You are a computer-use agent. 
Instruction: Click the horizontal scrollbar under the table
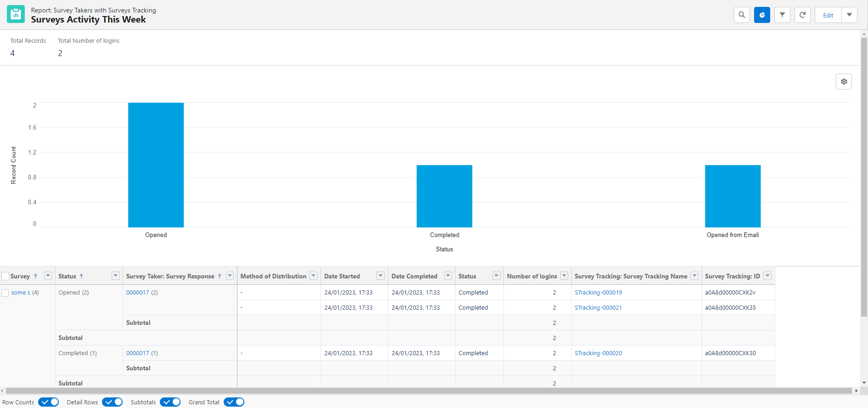(x=427, y=391)
